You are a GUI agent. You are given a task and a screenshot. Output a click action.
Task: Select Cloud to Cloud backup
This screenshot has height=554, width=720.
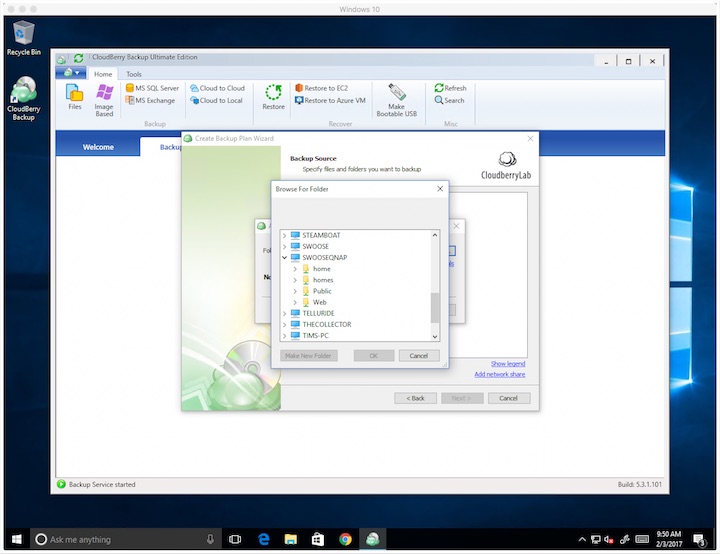coord(217,88)
